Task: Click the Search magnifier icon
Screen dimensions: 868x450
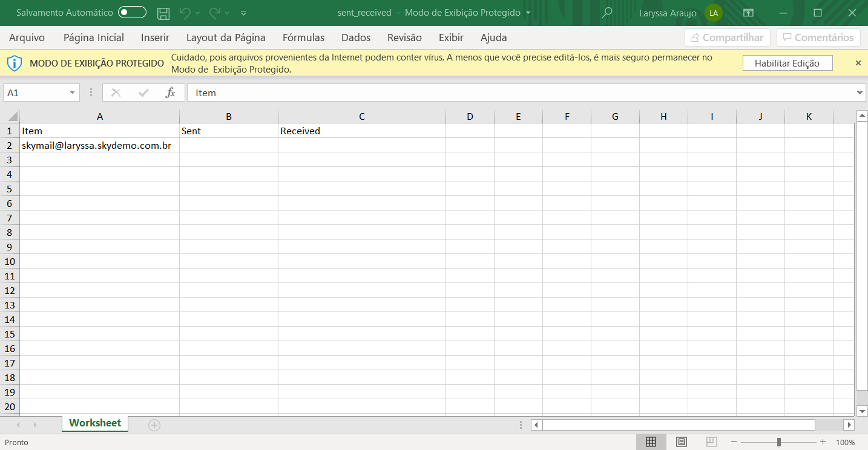Action: (x=607, y=13)
